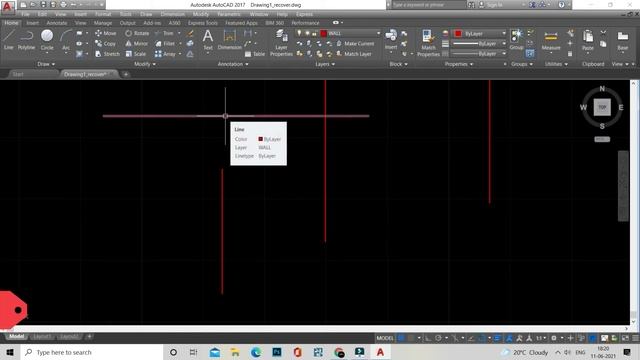
Task: Activate the Array command
Action: click(x=165, y=54)
